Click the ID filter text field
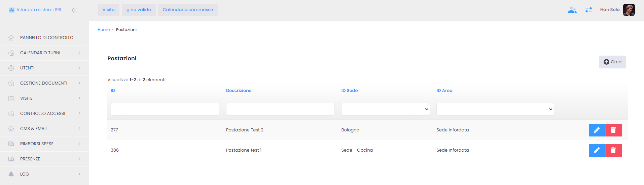Image resolution: width=644 pixels, height=185 pixels. tap(165, 109)
